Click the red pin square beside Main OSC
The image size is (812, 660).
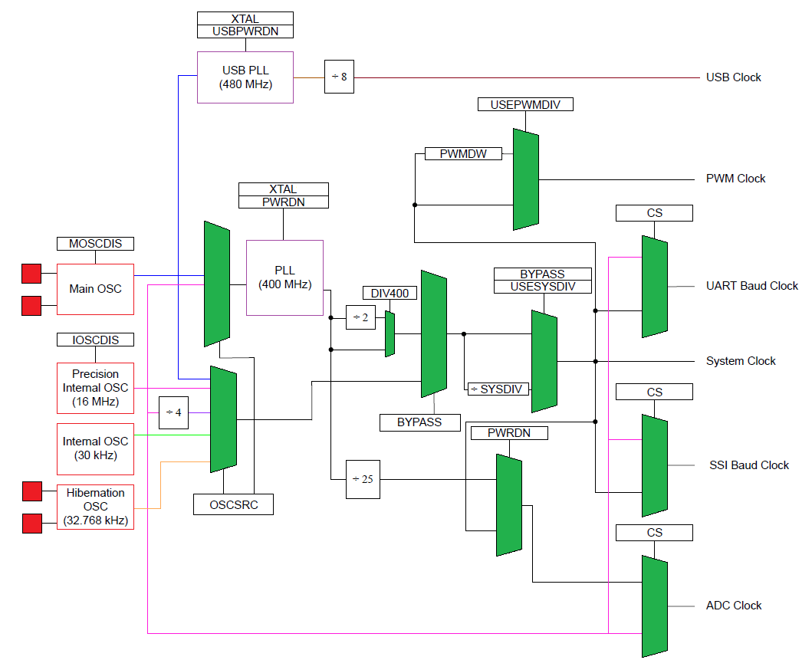pos(31,272)
